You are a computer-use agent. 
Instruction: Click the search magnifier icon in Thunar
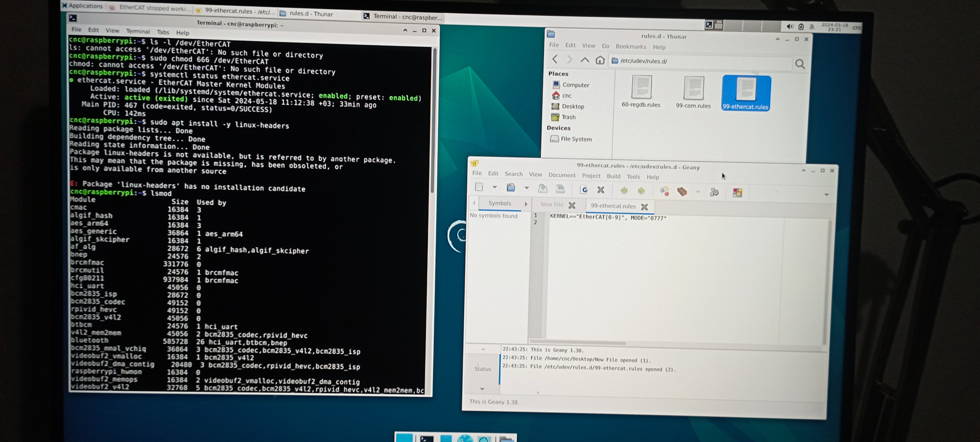tap(800, 64)
